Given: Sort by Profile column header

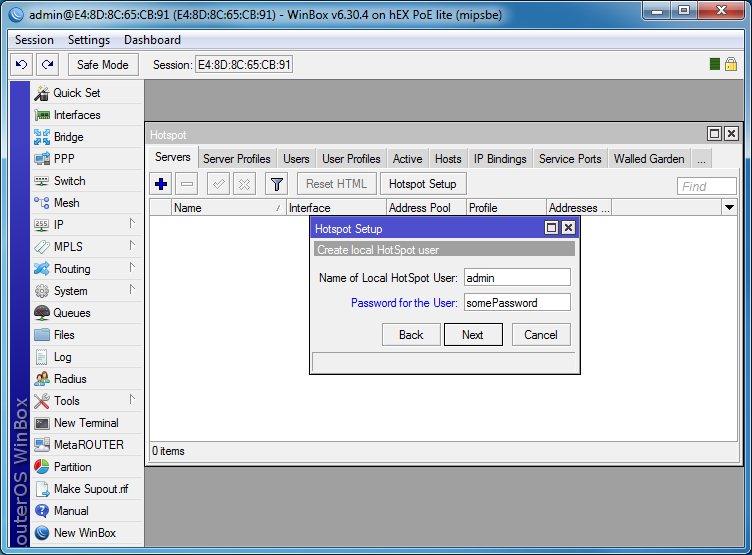Looking at the screenshot, I should click(506, 208).
